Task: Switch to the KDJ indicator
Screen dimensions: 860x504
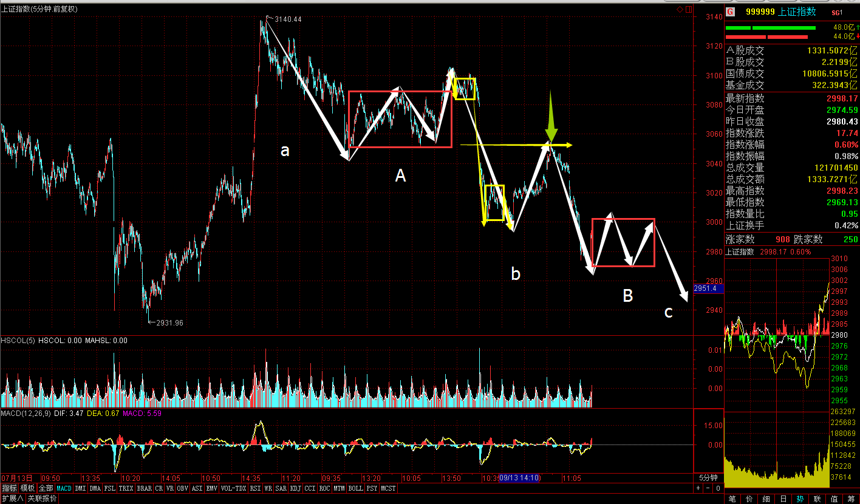Action: click(296, 488)
